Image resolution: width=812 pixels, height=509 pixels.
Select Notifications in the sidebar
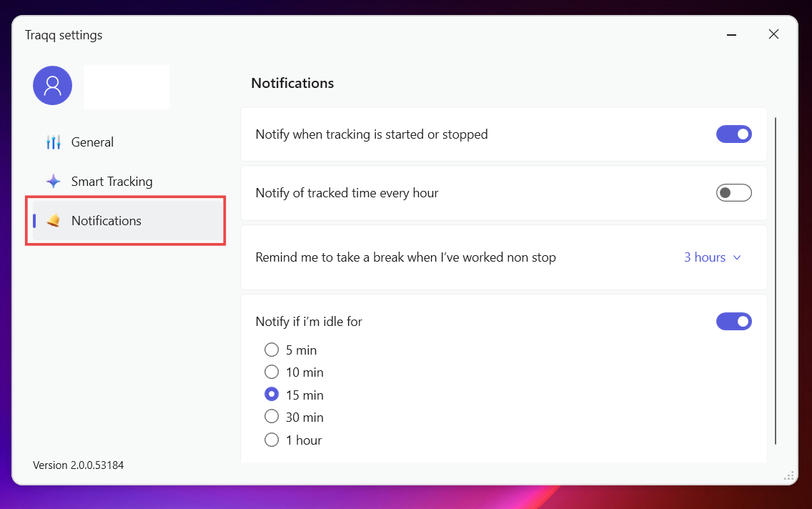[128, 221]
